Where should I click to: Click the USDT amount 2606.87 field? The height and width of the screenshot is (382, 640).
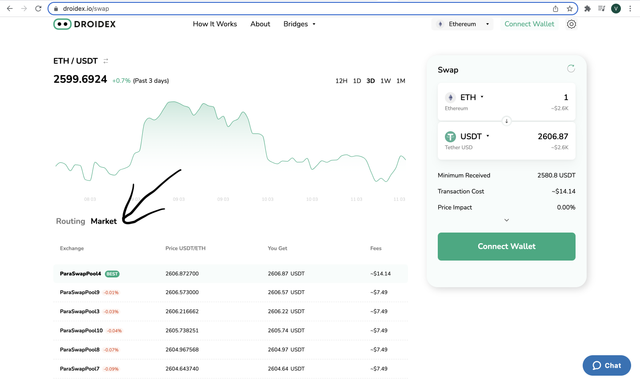[x=553, y=136]
